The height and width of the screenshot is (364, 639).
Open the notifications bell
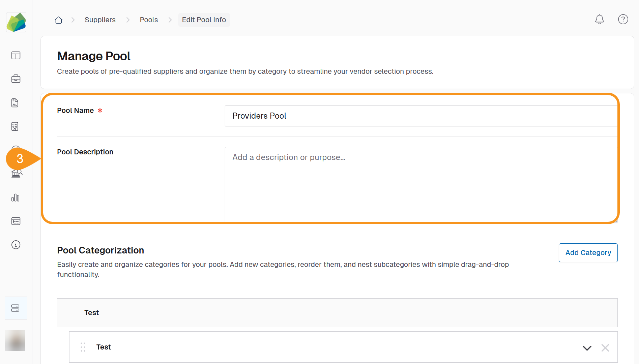point(599,20)
